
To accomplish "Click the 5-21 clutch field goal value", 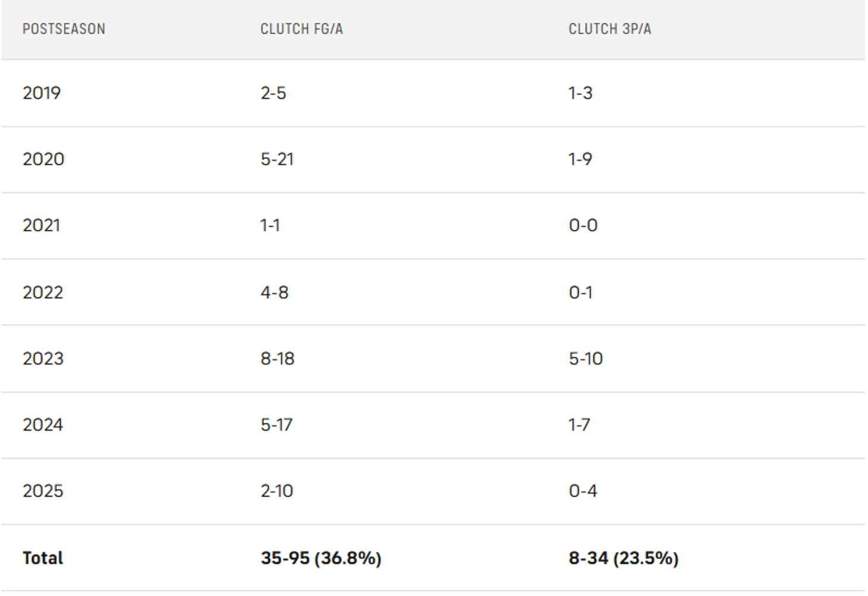I will tap(277, 159).
